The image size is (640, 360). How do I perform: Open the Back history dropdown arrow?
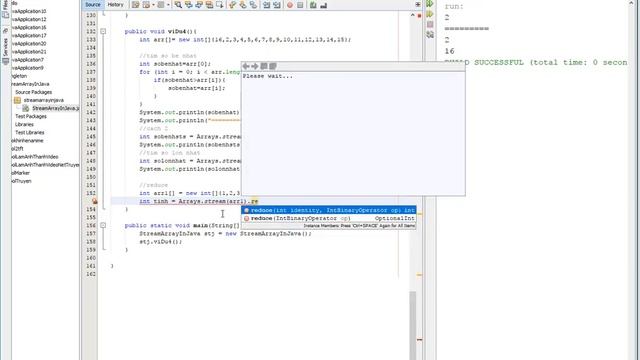[153, 5]
